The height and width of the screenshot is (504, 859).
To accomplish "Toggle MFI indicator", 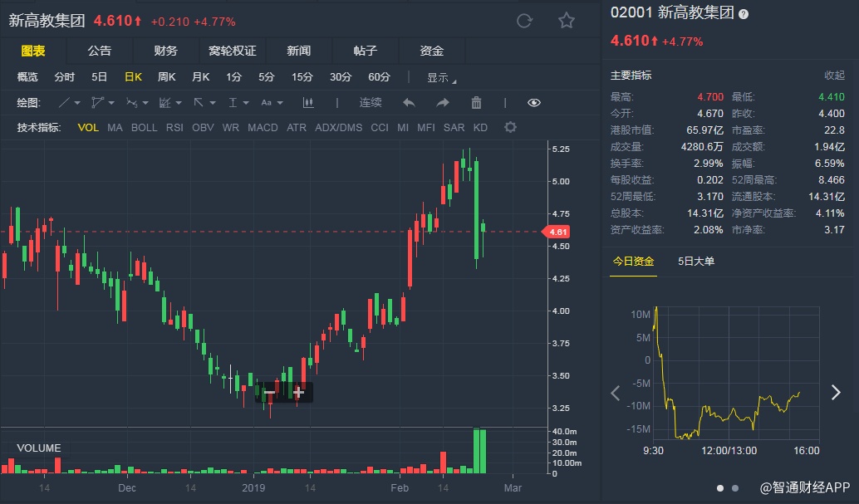I will click(425, 128).
